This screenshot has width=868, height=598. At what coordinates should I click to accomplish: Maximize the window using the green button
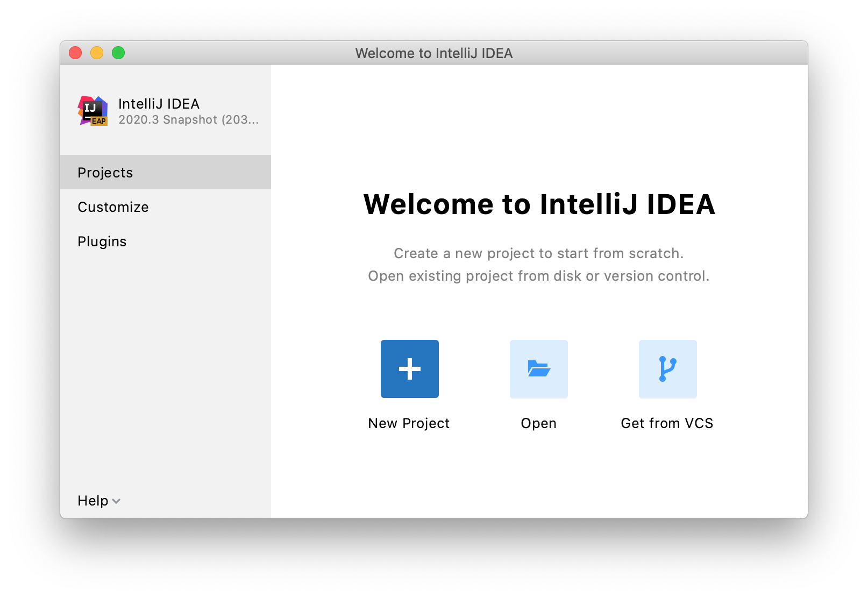click(118, 53)
